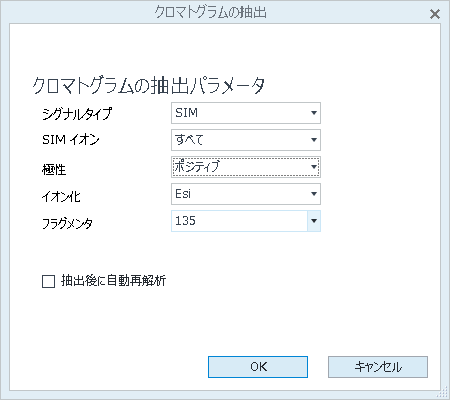Expand the イオン化 dropdown arrow
The width and height of the screenshot is (450, 400).
pyautogui.click(x=314, y=194)
